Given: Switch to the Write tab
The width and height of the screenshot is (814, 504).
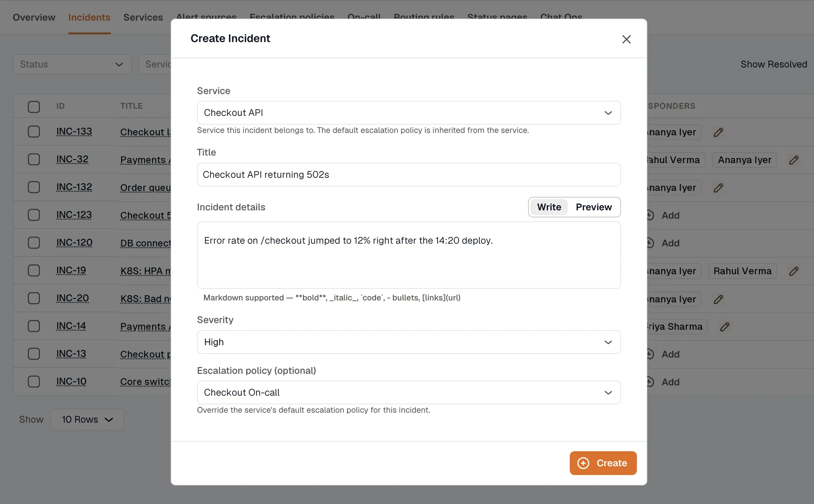Looking at the screenshot, I should click(x=549, y=207).
